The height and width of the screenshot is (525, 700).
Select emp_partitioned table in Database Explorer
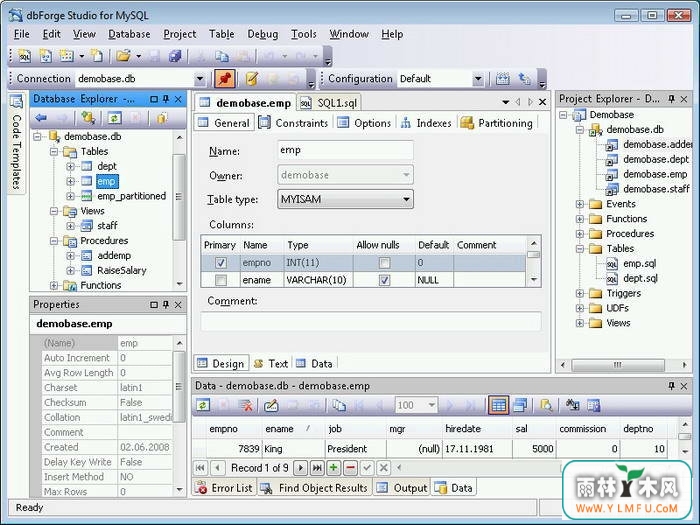131,196
